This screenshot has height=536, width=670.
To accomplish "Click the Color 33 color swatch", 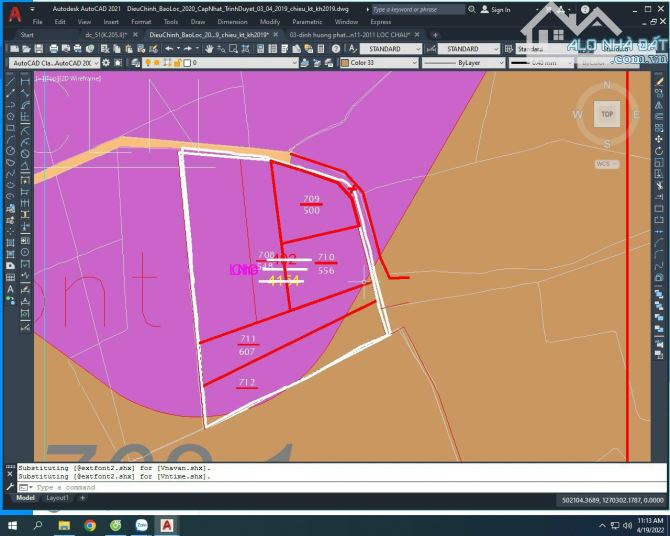I will (x=344, y=63).
